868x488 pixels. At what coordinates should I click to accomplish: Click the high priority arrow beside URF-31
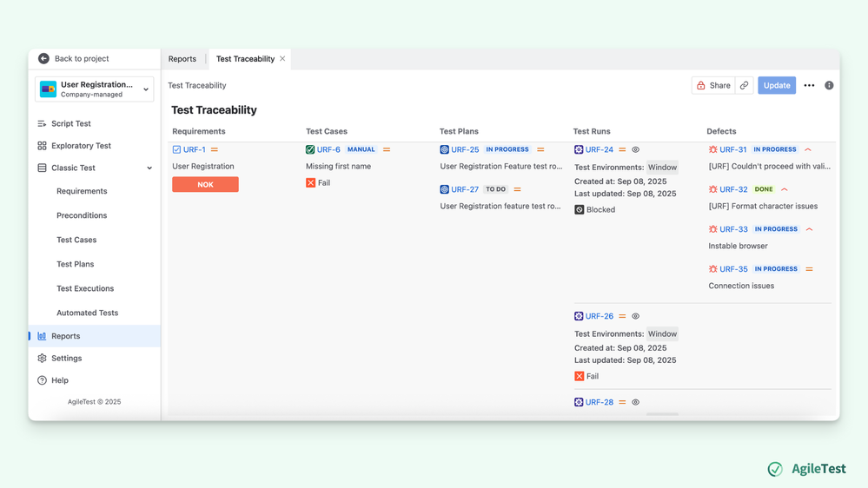coord(808,149)
